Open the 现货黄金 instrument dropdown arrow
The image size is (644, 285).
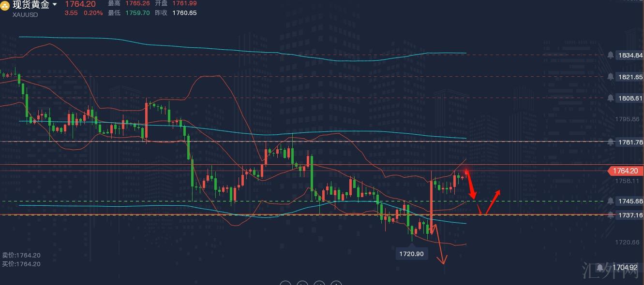(x=55, y=5)
